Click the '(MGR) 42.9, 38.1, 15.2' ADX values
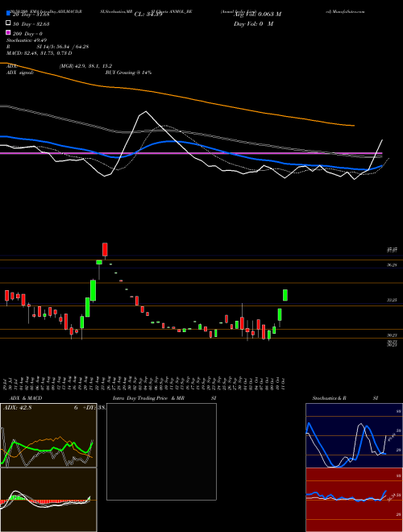This screenshot has width=403, height=532. (x=85, y=66)
